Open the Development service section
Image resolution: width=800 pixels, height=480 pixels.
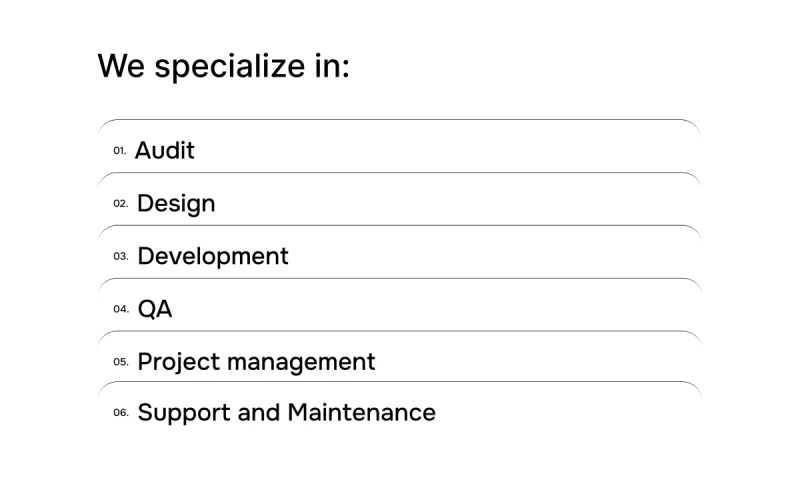click(x=400, y=256)
